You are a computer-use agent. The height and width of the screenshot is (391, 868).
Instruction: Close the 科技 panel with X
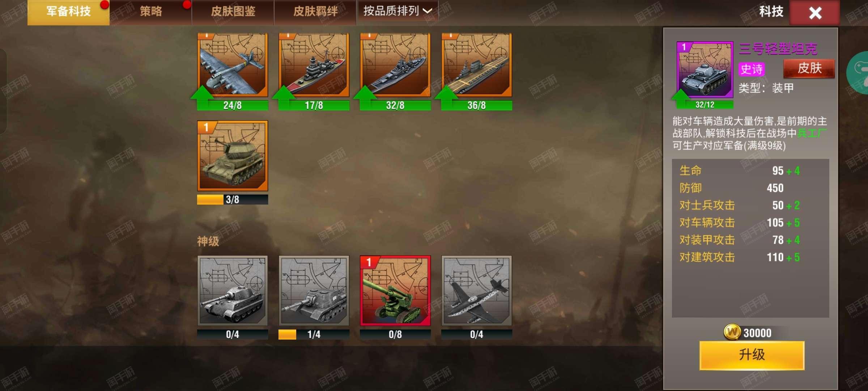pos(815,13)
